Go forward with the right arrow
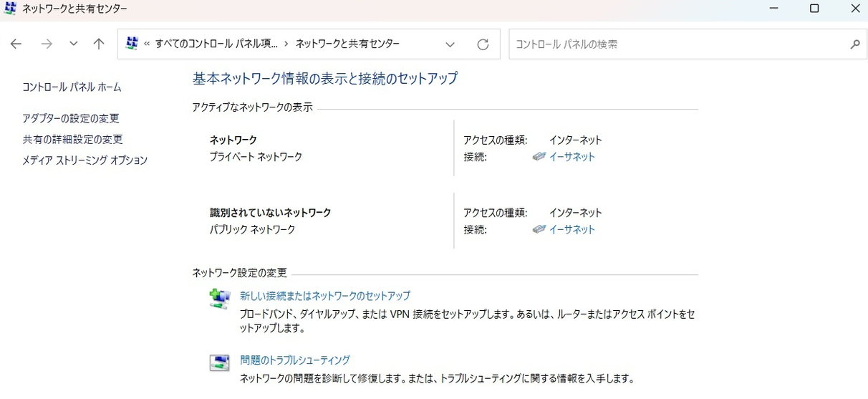The width and height of the screenshot is (868, 399). (47, 44)
